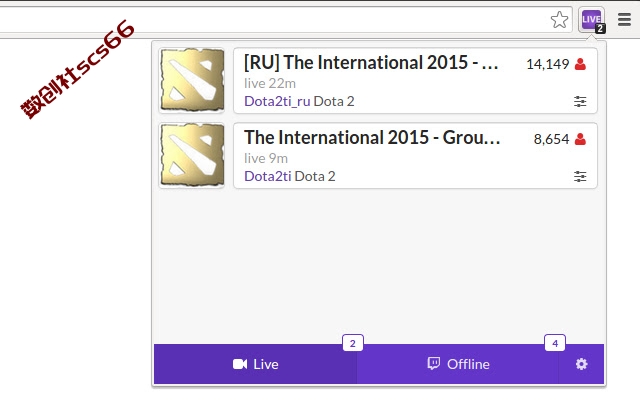Click the 'live 22m' uptime text

(x=270, y=83)
